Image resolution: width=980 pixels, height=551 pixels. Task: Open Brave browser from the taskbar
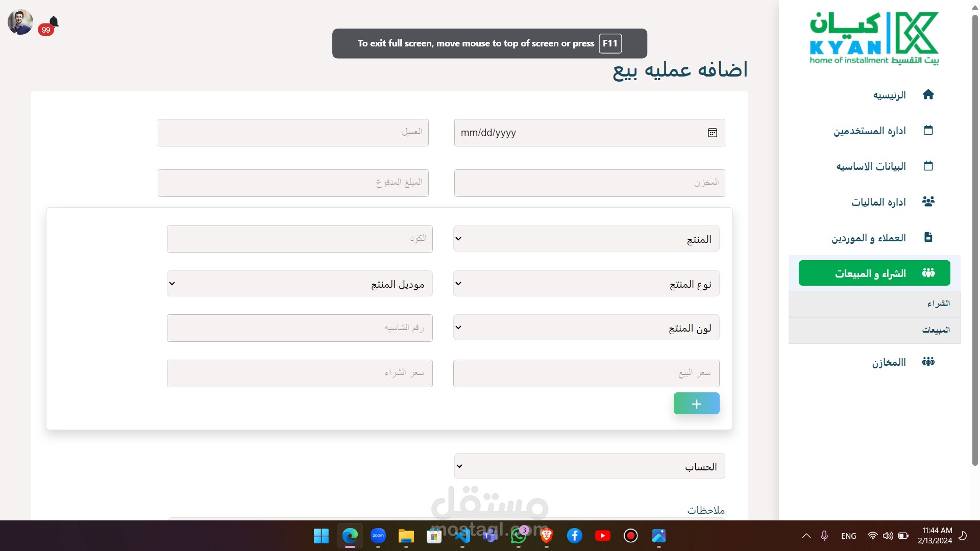pos(546,536)
